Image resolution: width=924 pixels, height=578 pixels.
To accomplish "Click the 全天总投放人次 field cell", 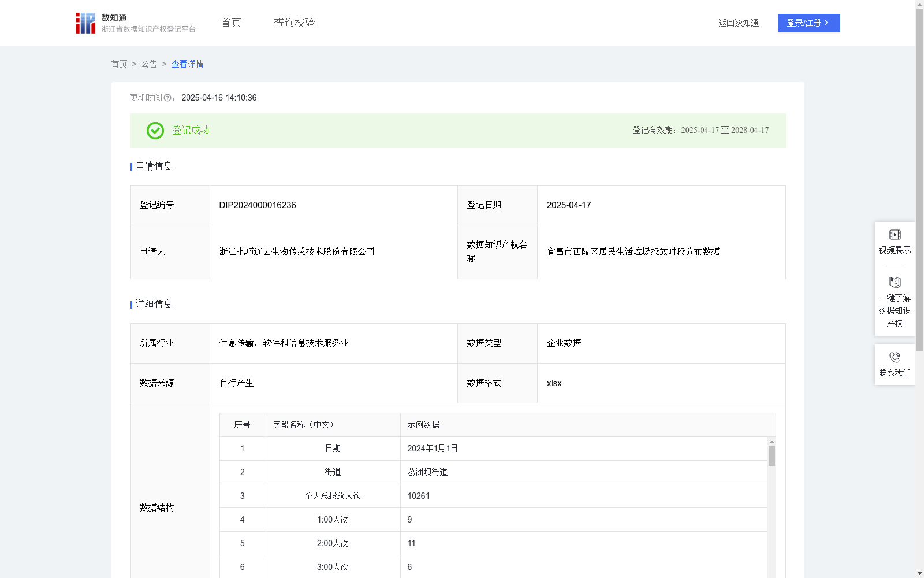I will pyautogui.click(x=333, y=496).
